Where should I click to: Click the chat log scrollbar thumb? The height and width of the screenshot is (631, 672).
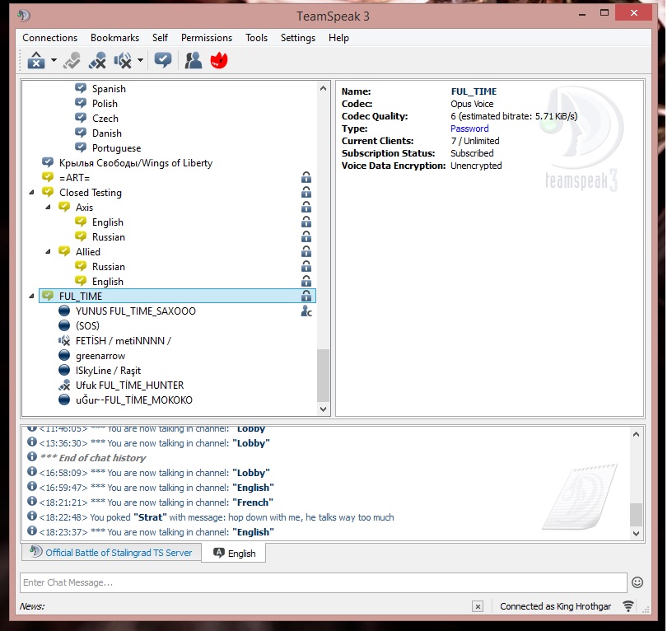coord(636,514)
